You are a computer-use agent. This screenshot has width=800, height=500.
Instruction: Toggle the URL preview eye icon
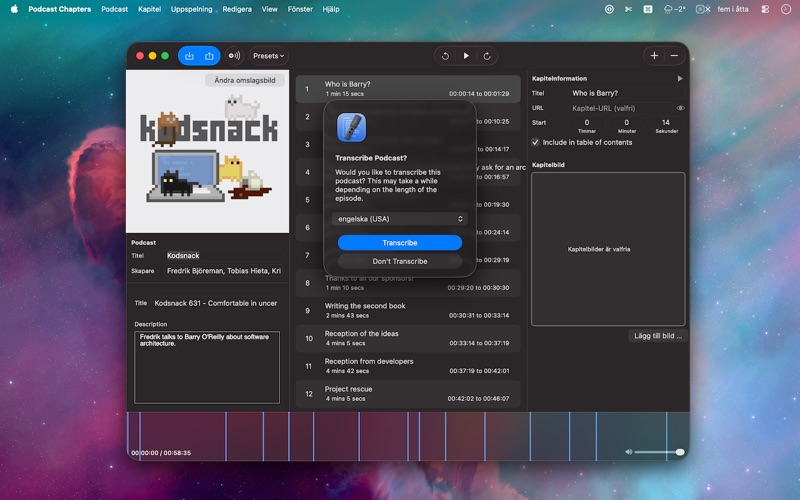(680, 108)
